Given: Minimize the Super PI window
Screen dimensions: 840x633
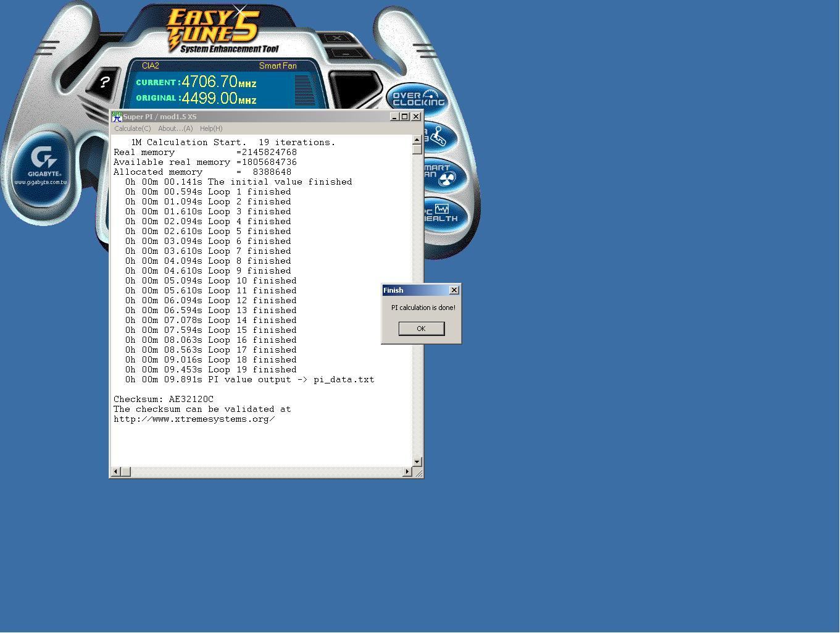Looking at the screenshot, I should pos(395,117).
